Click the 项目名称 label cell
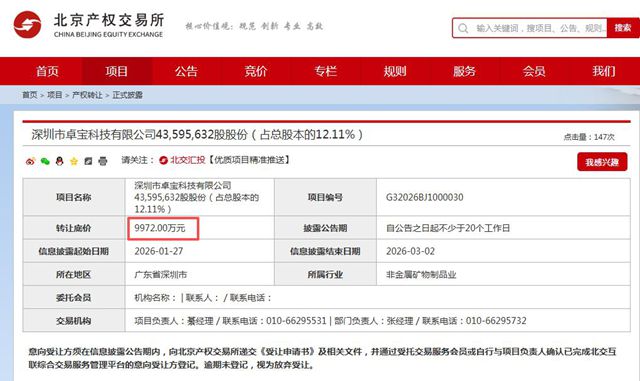The width and height of the screenshot is (640, 381). tap(74, 197)
